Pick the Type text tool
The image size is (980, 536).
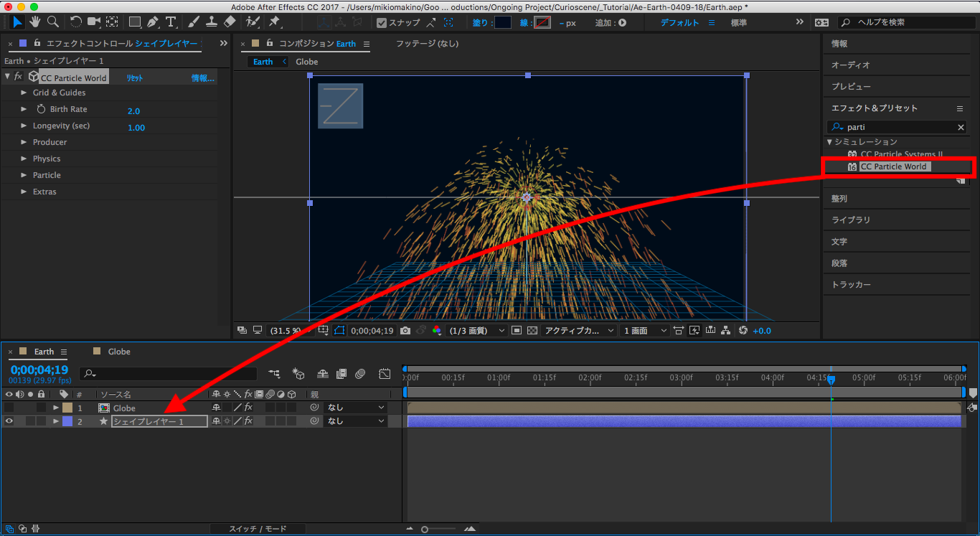click(x=171, y=22)
